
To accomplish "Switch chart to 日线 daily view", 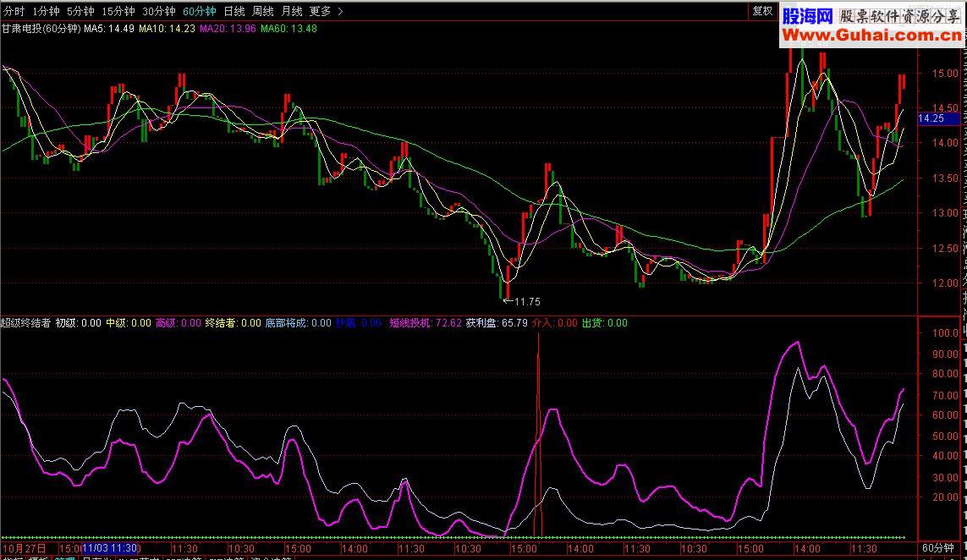I will tap(234, 11).
